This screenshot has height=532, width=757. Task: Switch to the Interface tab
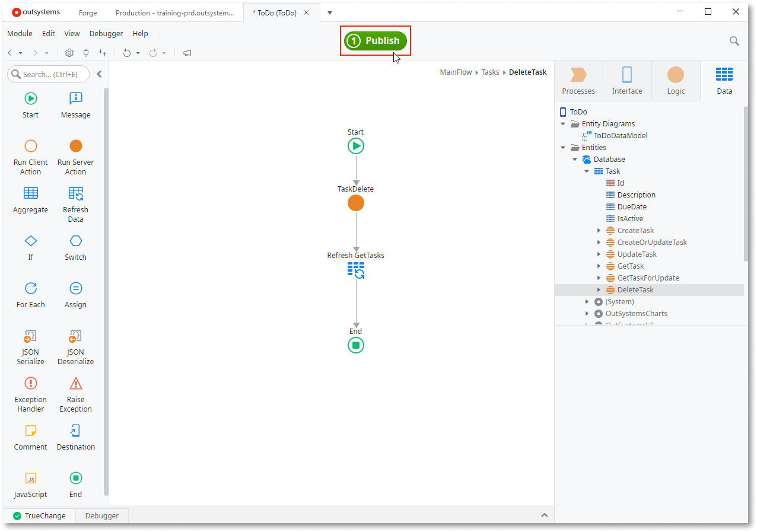[x=627, y=80]
